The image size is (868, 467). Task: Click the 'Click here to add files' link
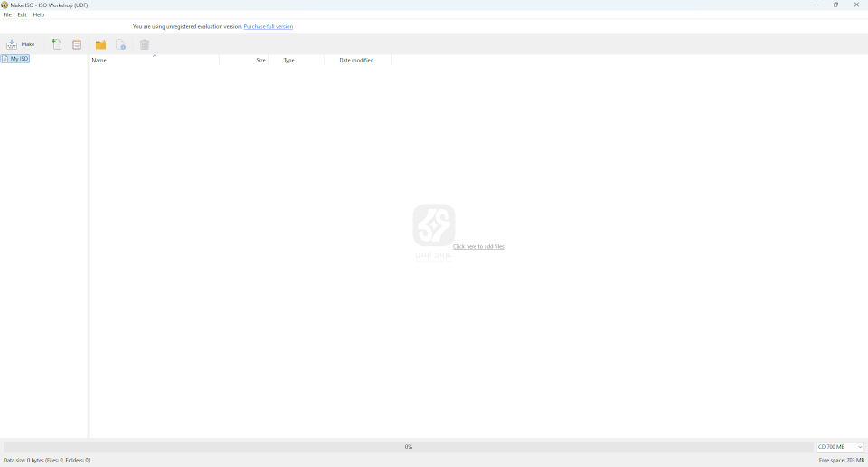pos(478,247)
